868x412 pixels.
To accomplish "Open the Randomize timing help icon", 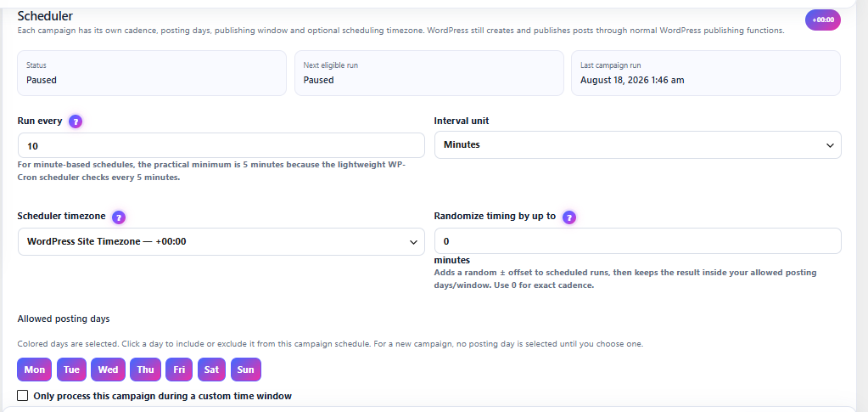I will pyautogui.click(x=569, y=217).
